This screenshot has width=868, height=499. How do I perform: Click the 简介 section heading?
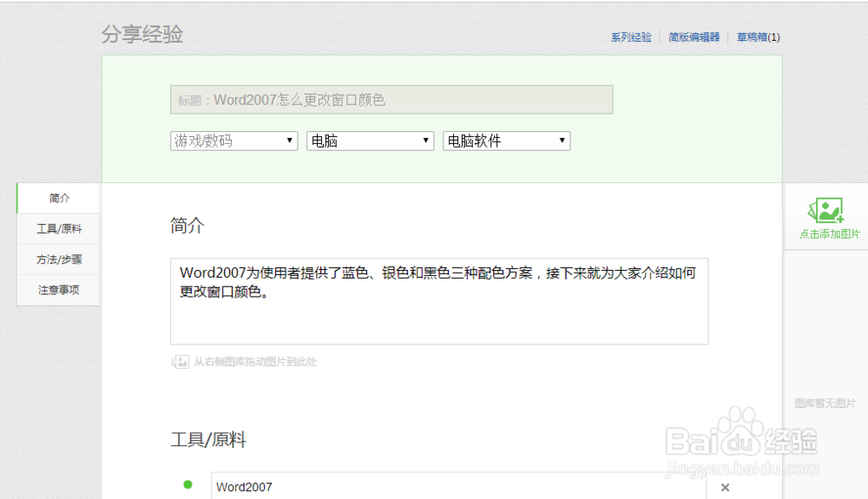tap(187, 225)
